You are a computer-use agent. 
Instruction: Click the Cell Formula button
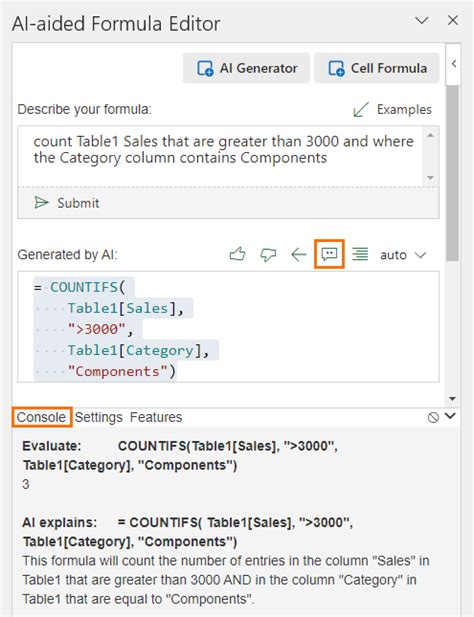pyautogui.click(x=377, y=68)
